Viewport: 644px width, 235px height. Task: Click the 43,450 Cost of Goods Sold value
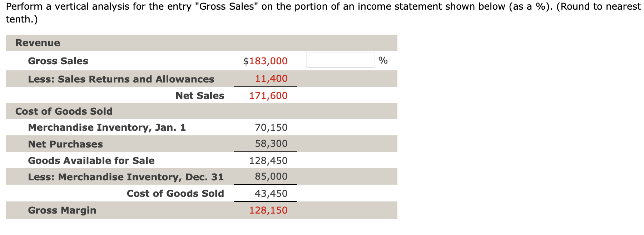(271, 193)
